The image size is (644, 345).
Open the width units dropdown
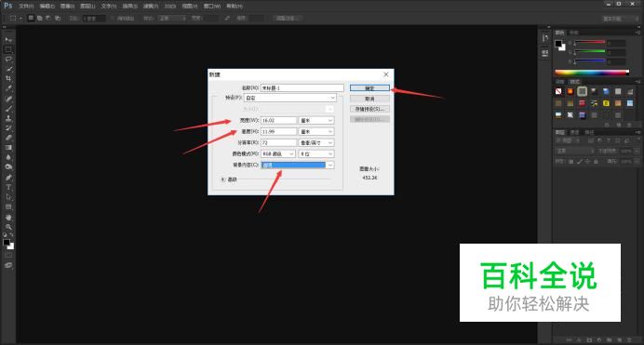click(x=316, y=120)
